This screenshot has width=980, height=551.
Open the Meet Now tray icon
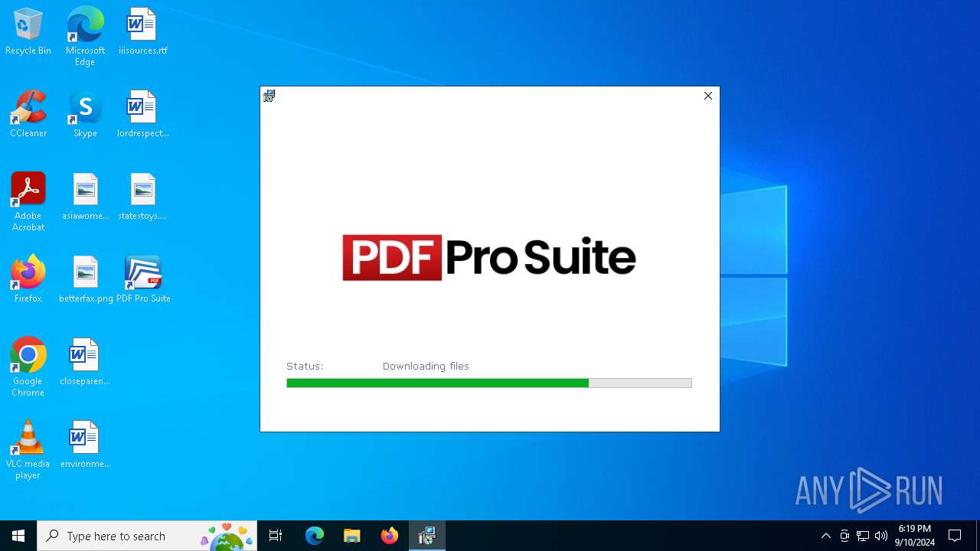pyautogui.click(x=844, y=536)
